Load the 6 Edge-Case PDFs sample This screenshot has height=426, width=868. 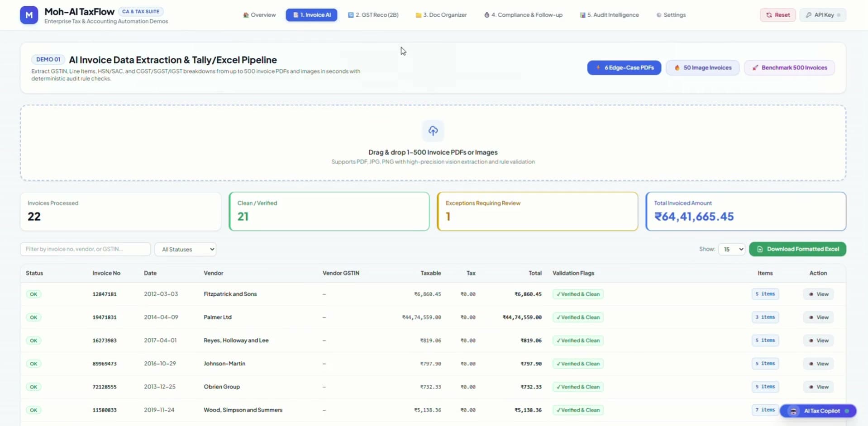[624, 68]
